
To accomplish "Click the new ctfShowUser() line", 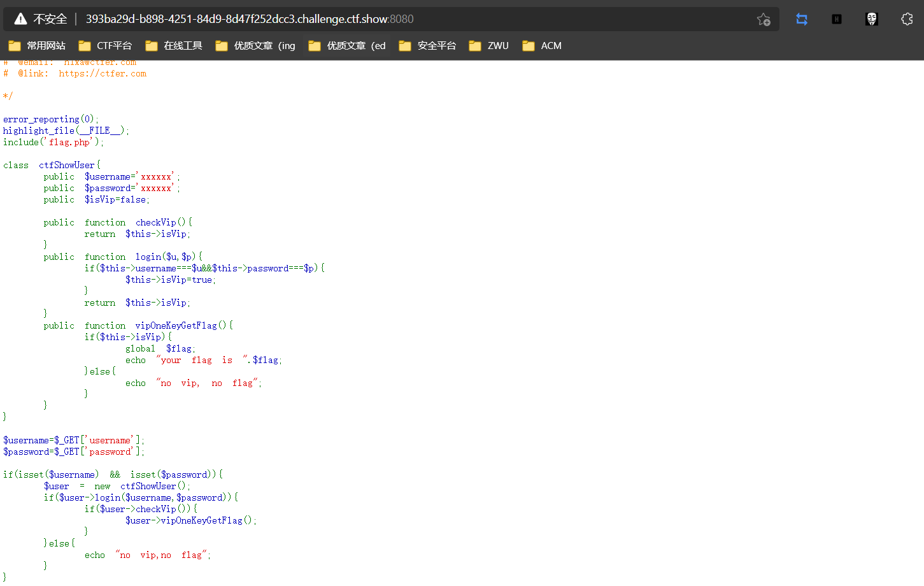I will 117,486.
